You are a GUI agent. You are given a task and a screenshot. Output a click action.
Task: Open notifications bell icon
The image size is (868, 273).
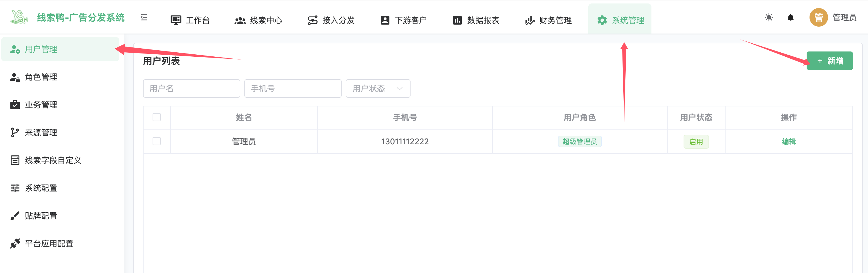[x=790, y=18]
